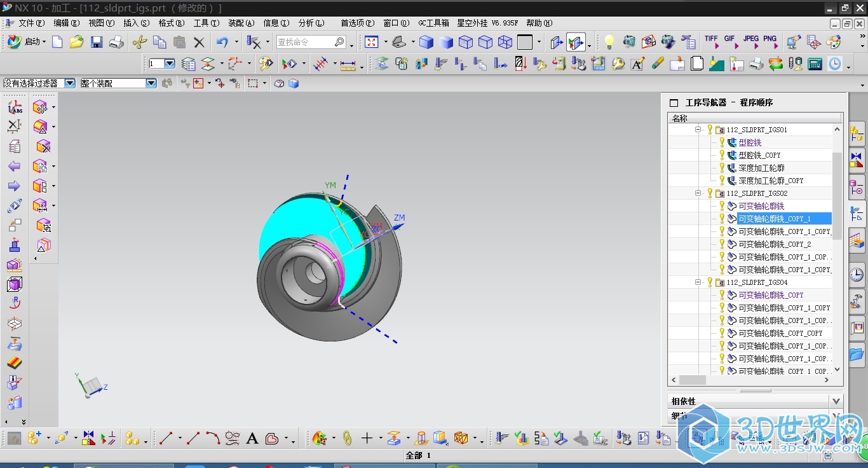Click the Cut scissors icon

point(140,42)
